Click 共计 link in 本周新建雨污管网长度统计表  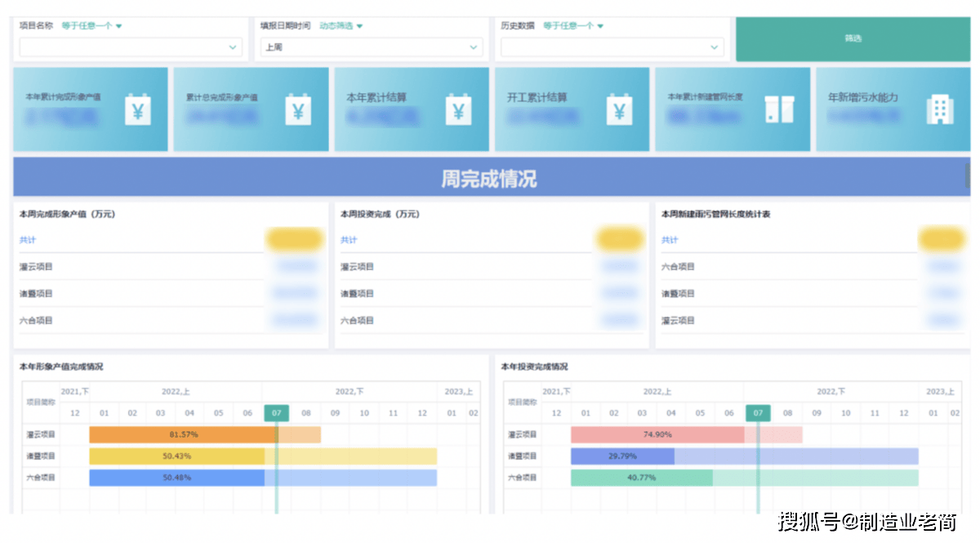point(670,240)
